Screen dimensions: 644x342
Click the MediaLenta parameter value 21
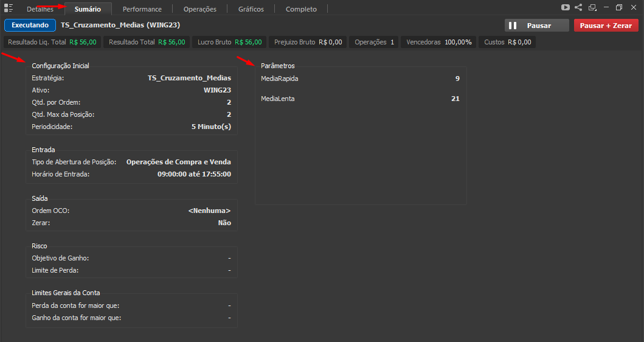(455, 99)
